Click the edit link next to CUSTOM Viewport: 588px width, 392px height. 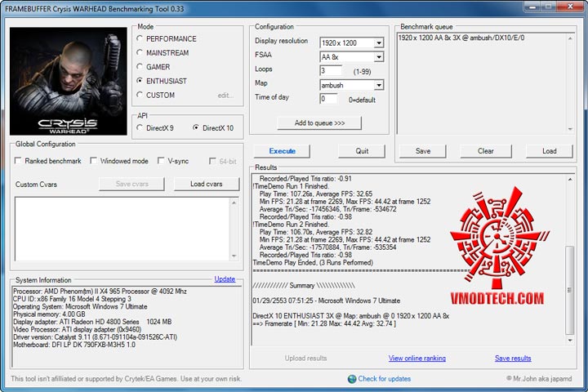(225, 96)
